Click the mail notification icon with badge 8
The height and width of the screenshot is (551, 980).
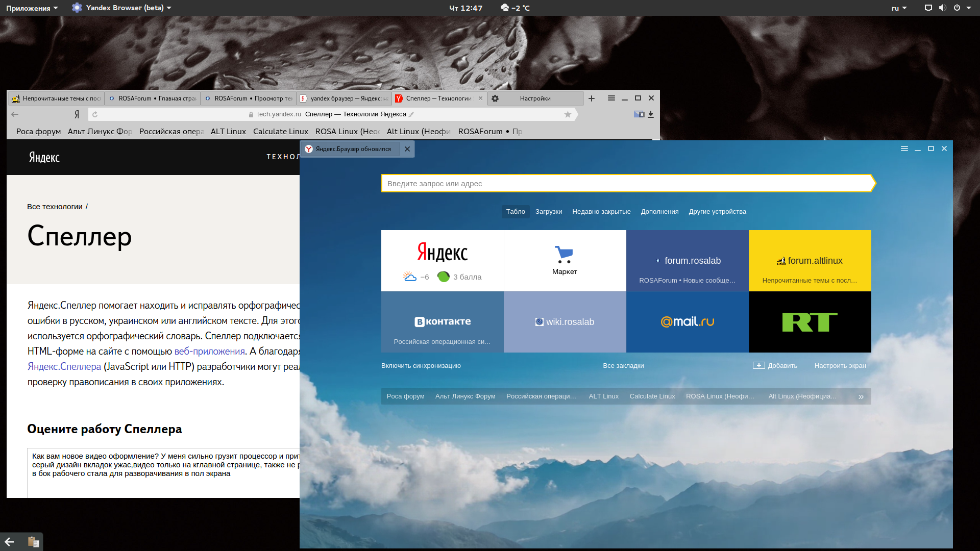coord(639,114)
